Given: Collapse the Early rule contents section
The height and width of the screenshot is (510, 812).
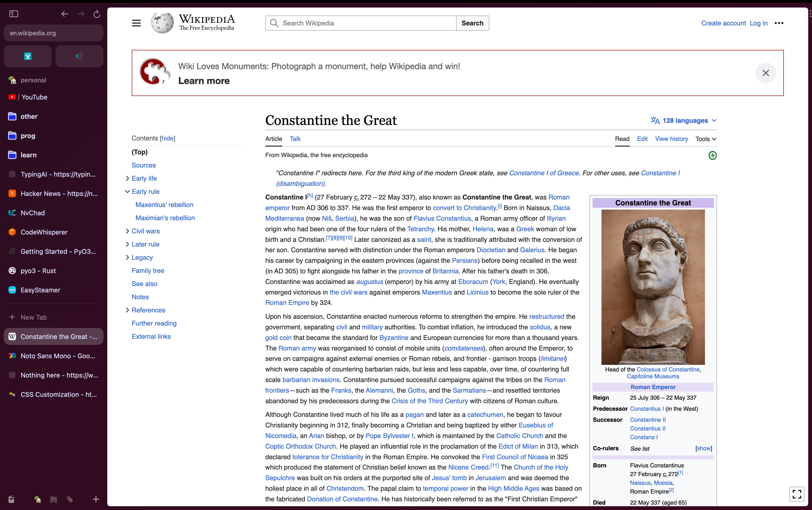Looking at the screenshot, I should click(x=127, y=191).
